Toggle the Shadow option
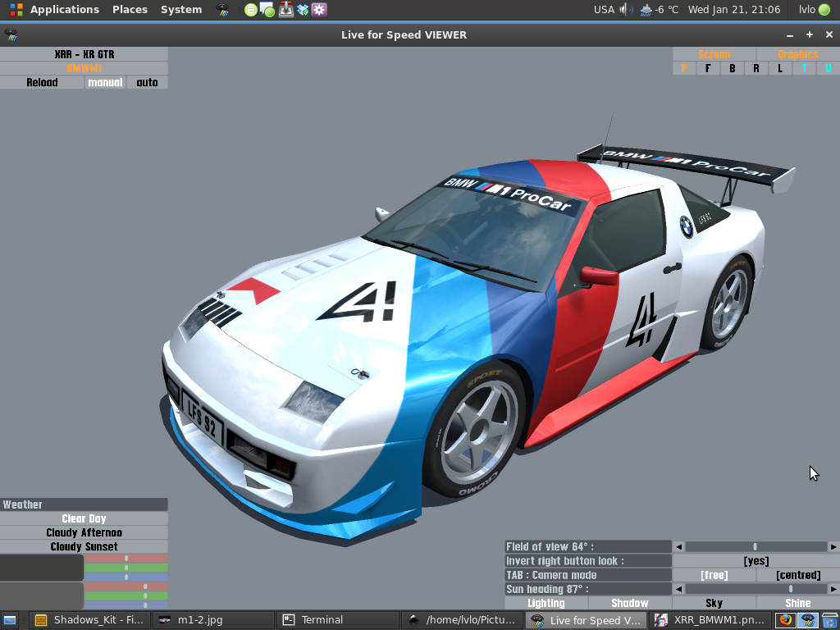 point(630,603)
